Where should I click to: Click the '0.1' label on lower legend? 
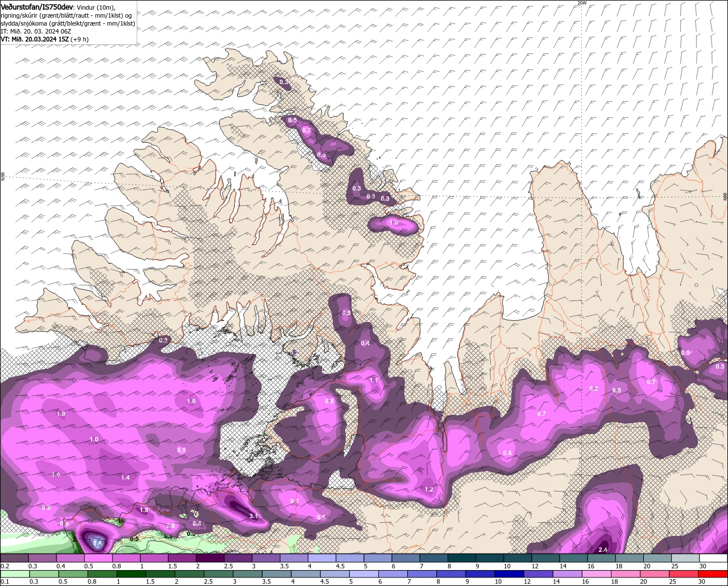pyautogui.click(x=5, y=581)
